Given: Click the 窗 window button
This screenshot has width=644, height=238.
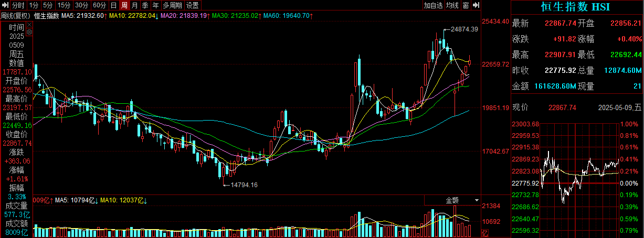Looking at the screenshot, I should [x=466, y=5].
